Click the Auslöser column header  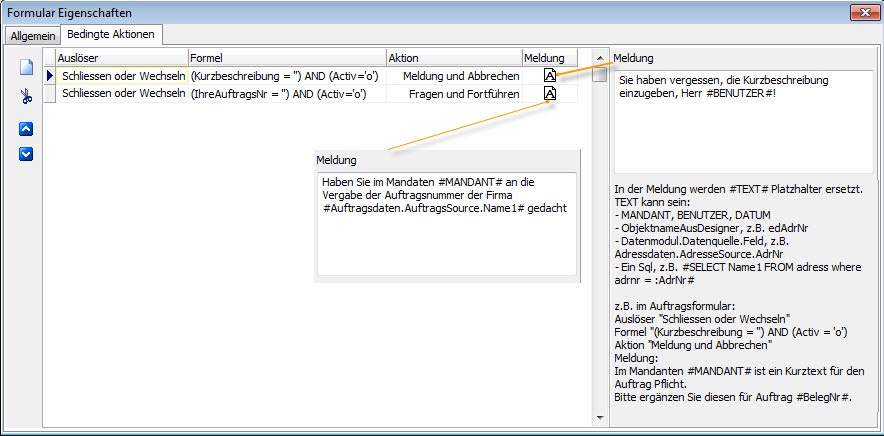pos(120,58)
